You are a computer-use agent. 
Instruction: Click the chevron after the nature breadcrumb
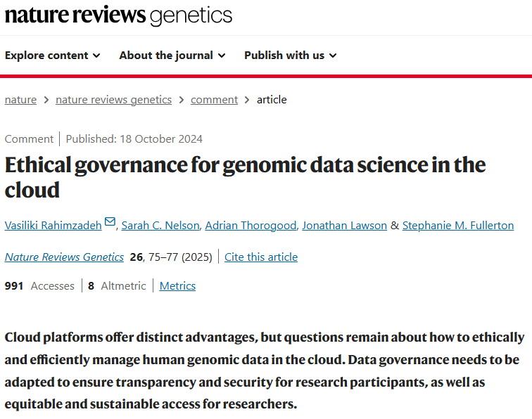click(x=46, y=100)
